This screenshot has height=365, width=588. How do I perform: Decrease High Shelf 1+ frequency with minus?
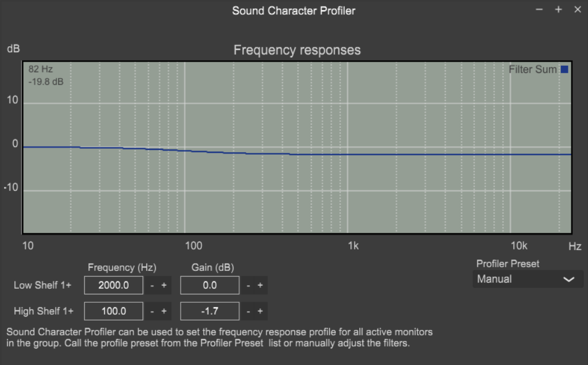(x=152, y=311)
